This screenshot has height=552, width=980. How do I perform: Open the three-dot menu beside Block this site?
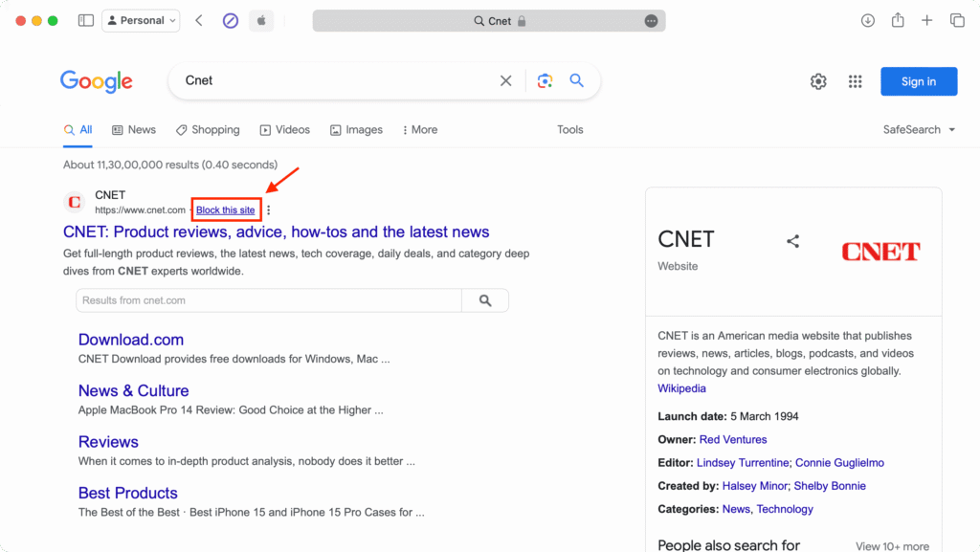tap(269, 210)
